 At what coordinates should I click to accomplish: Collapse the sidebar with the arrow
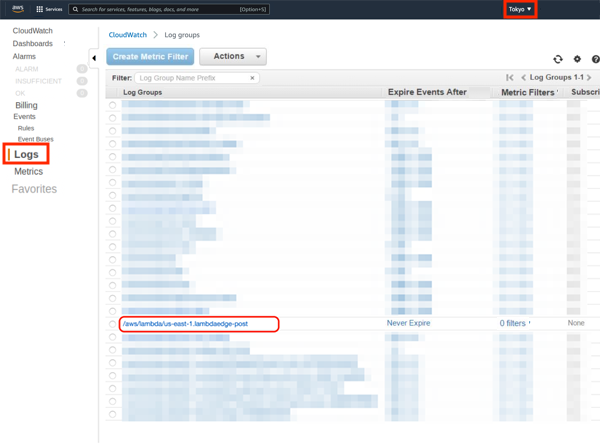click(94, 58)
